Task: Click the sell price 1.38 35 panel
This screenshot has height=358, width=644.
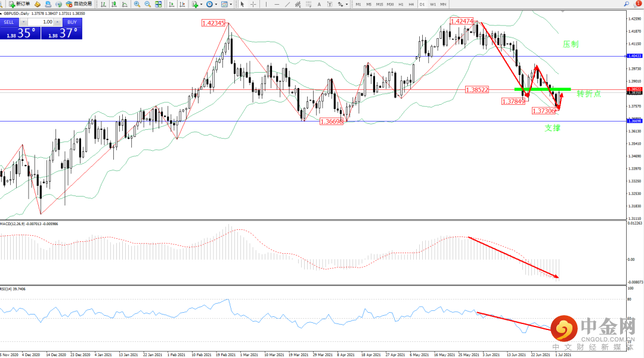Action: click(x=20, y=33)
